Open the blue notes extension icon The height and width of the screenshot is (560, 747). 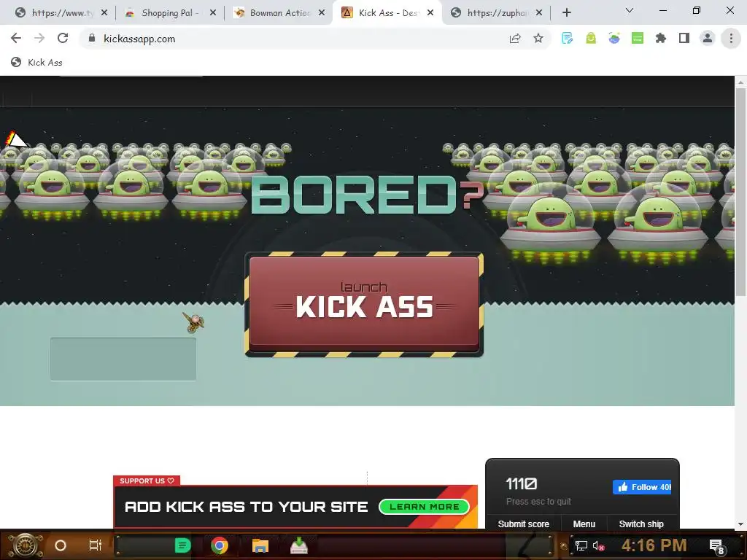(x=567, y=39)
